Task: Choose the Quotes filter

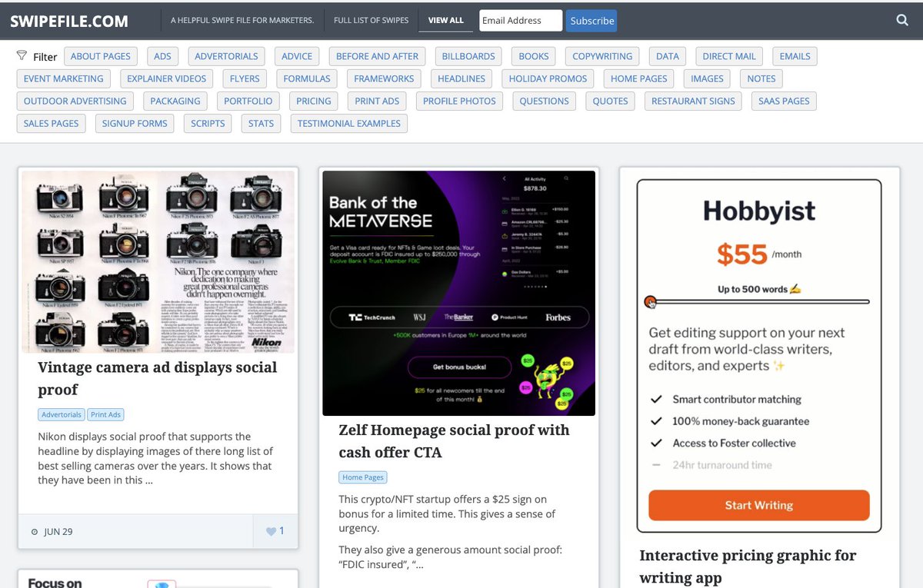Action: [610, 101]
